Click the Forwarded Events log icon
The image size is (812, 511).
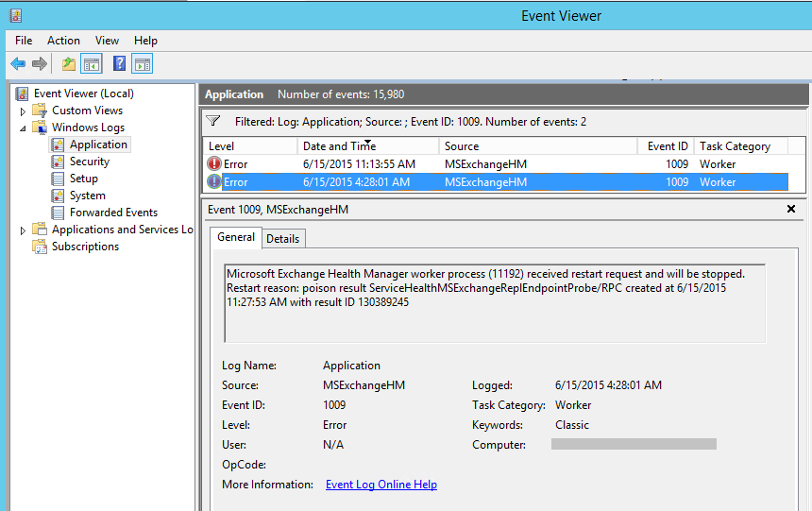tap(58, 213)
